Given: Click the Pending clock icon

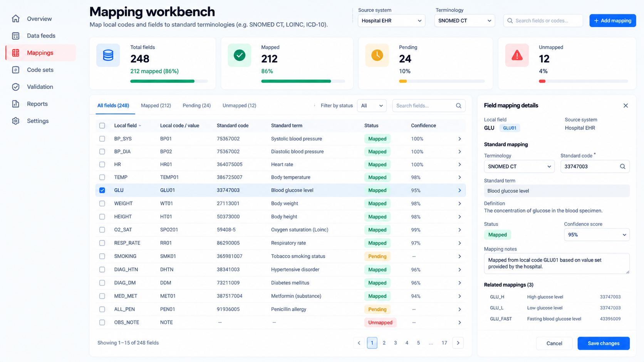Looking at the screenshot, I should coord(377,55).
